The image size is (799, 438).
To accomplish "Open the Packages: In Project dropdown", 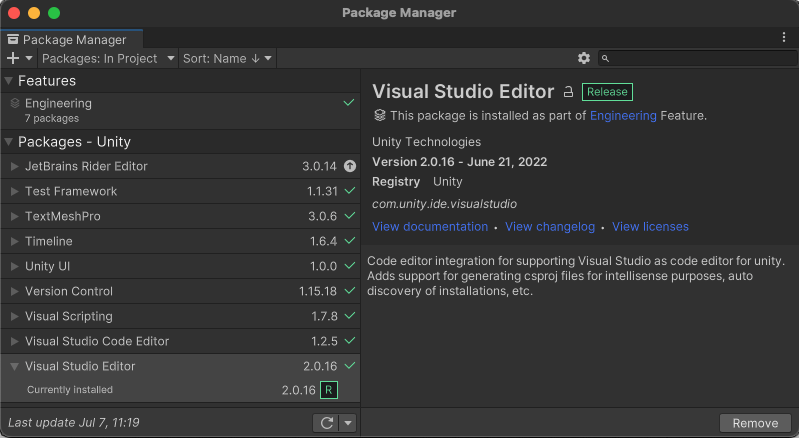I will coord(107,59).
